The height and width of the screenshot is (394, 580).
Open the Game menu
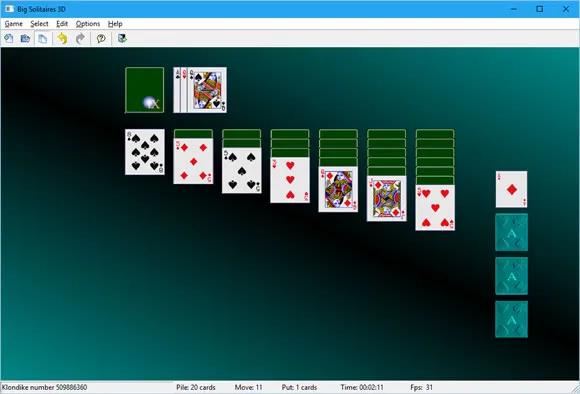14,24
